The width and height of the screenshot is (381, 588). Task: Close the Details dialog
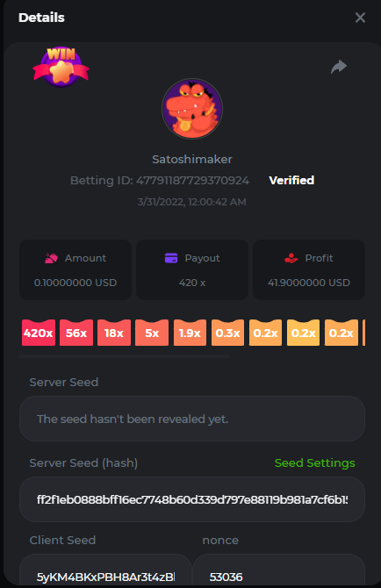pos(360,18)
